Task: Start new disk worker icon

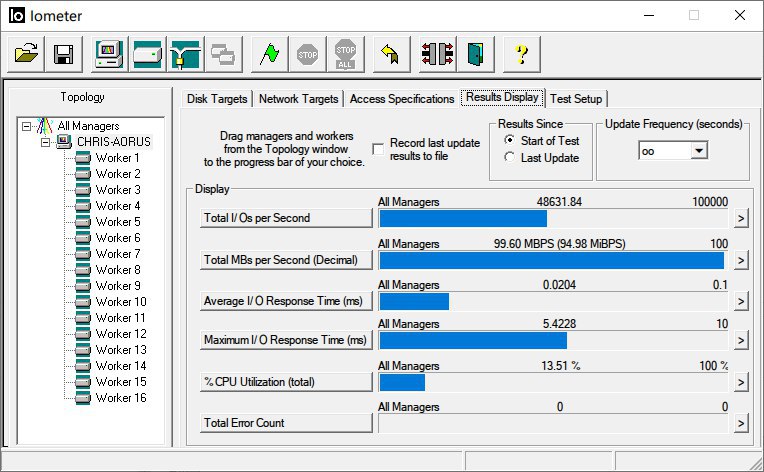Action: pyautogui.click(x=148, y=54)
